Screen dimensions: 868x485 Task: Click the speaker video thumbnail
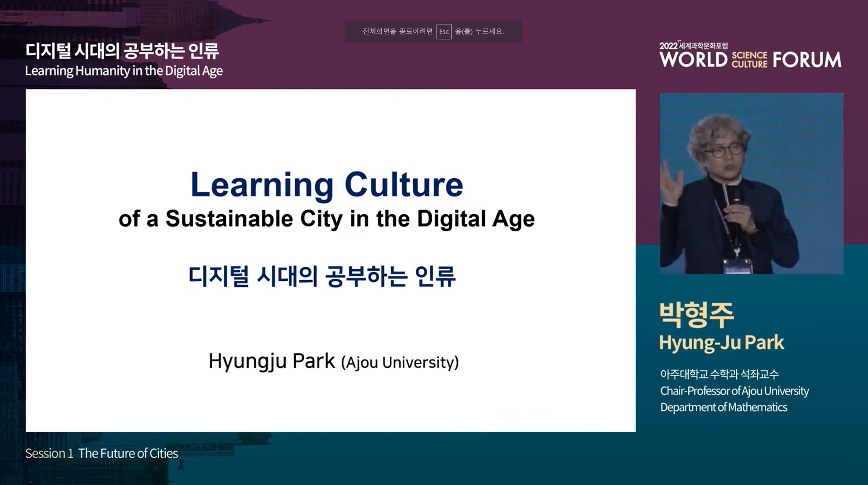click(751, 183)
